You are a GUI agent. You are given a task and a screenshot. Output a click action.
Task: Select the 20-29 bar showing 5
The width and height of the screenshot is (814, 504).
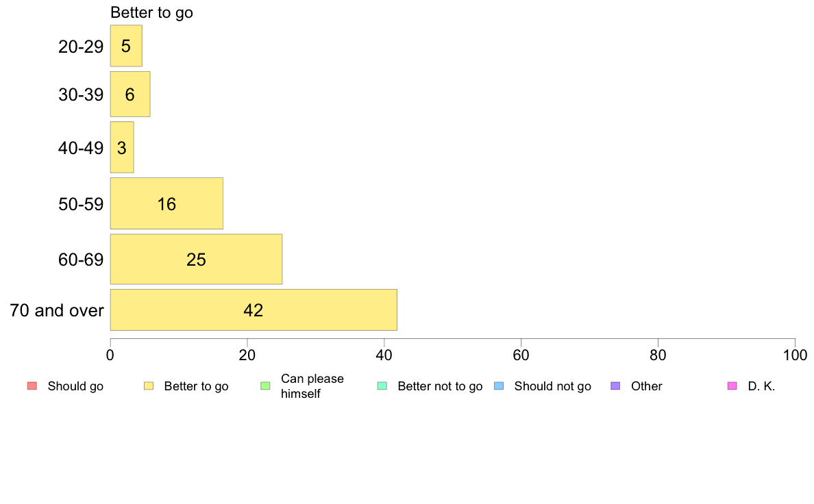pos(126,46)
